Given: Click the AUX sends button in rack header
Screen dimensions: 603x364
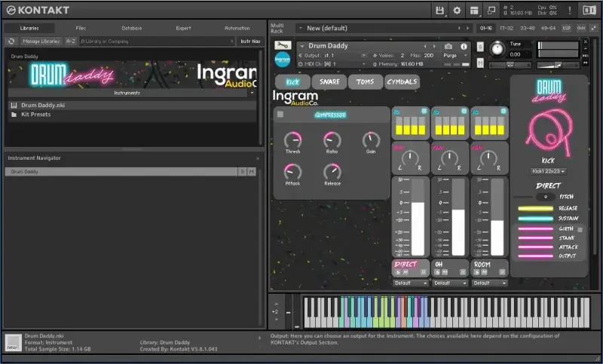Looking at the screenshot, I should pyautogui.click(x=581, y=28).
